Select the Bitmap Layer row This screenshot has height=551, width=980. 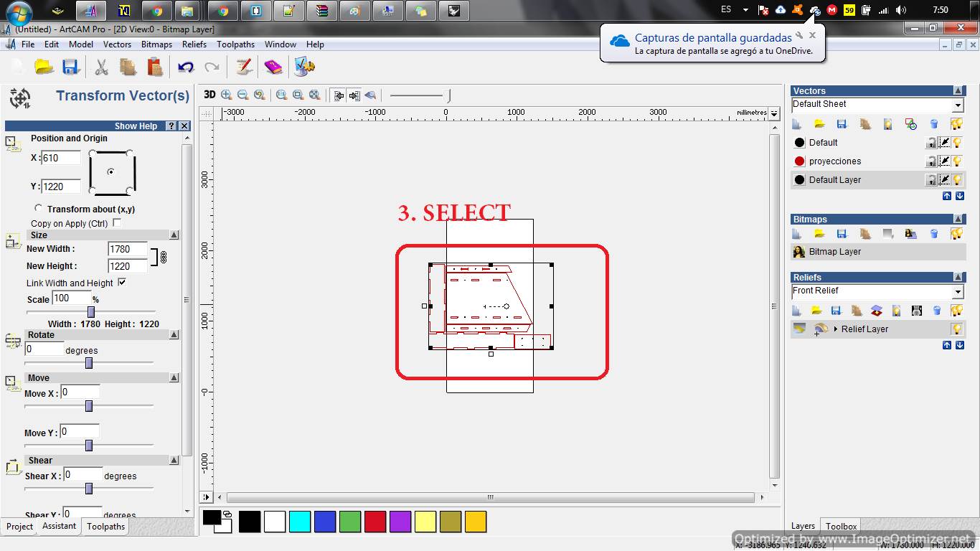(878, 252)
